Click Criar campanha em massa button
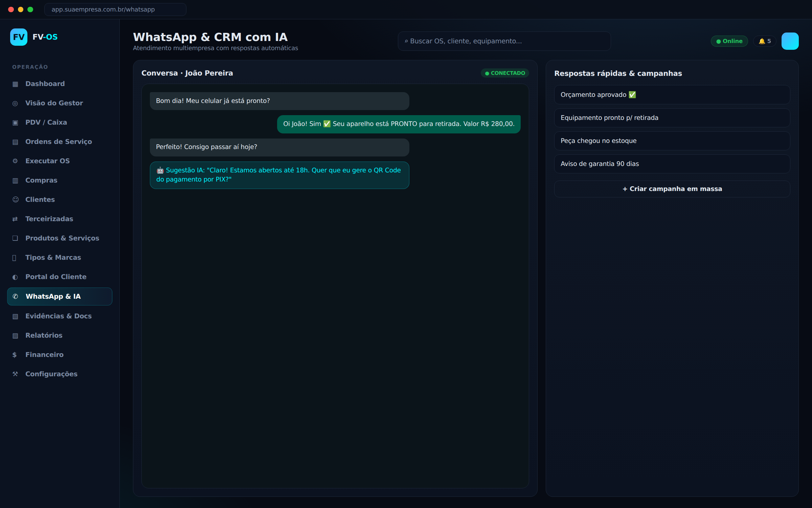This screenshot has height=508, width=812. 672,189
